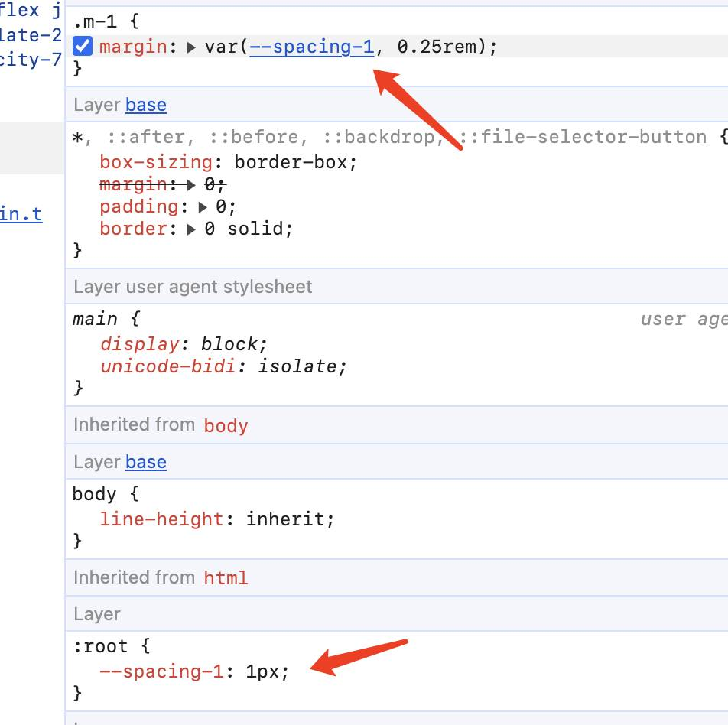Click the main selector in user agent rule
The image size is (728, 725).
click(95, 319)
